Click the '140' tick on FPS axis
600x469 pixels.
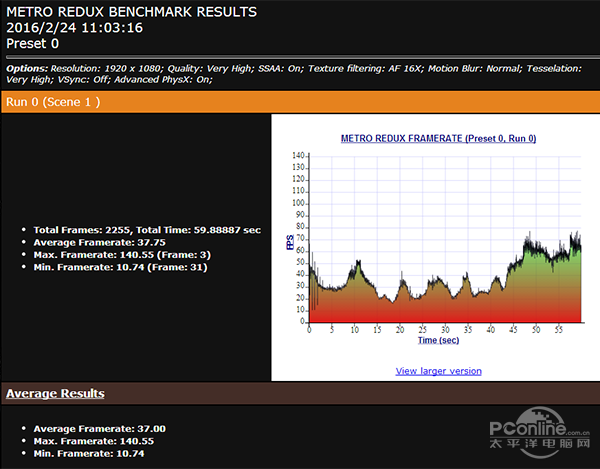pos(298,155)
